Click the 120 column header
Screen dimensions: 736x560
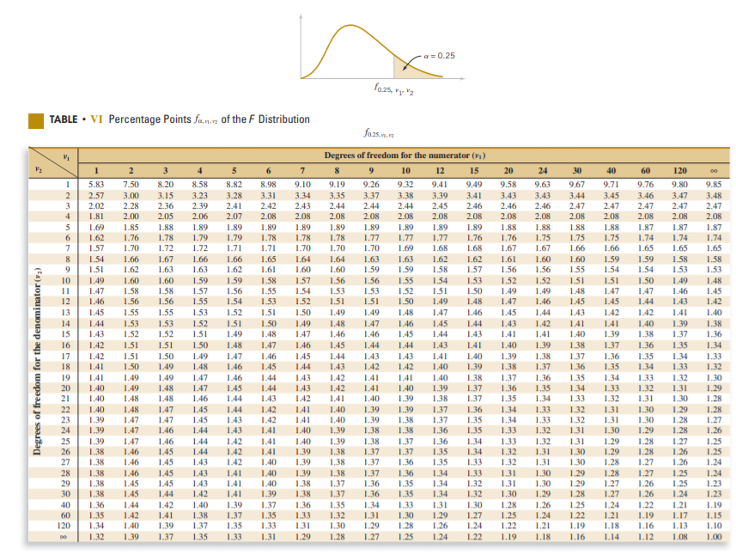(680, 170)
